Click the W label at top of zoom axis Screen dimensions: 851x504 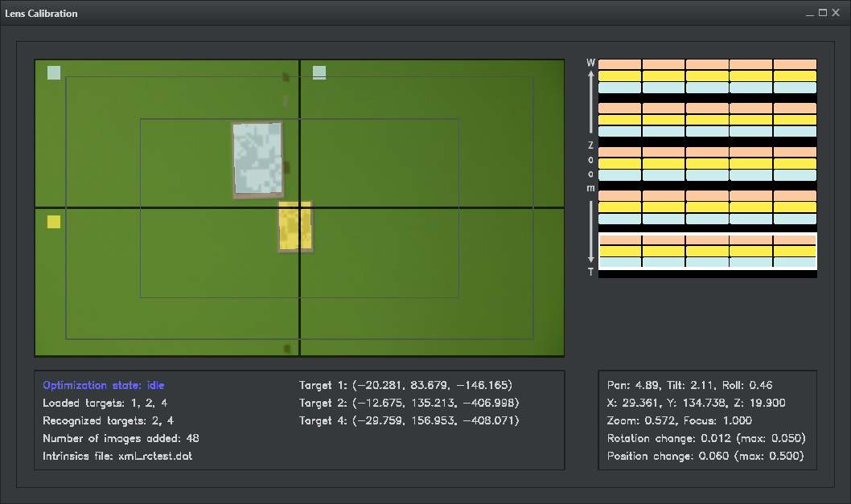(x=591, y=63)
